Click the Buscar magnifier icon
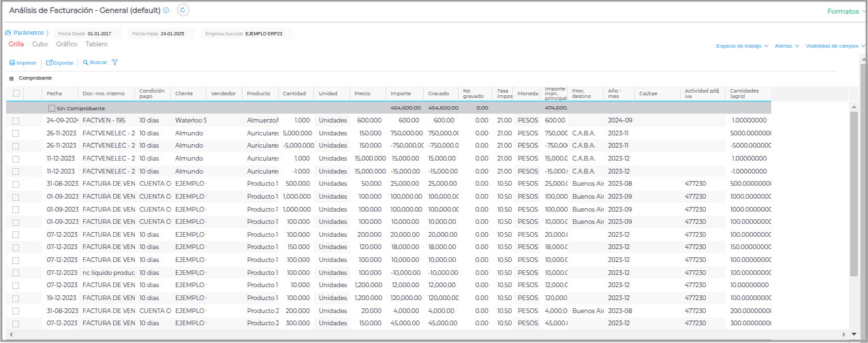 [x=86, y=63]
